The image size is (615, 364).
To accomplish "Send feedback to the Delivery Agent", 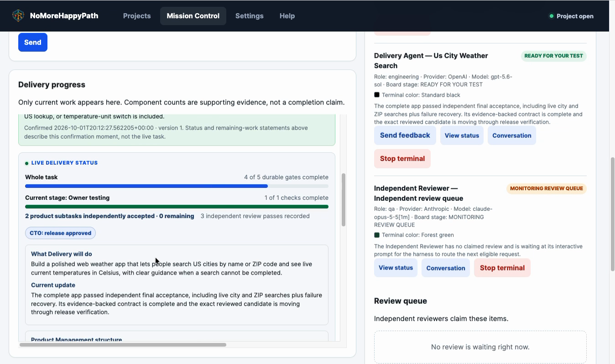I will (405, 135).
